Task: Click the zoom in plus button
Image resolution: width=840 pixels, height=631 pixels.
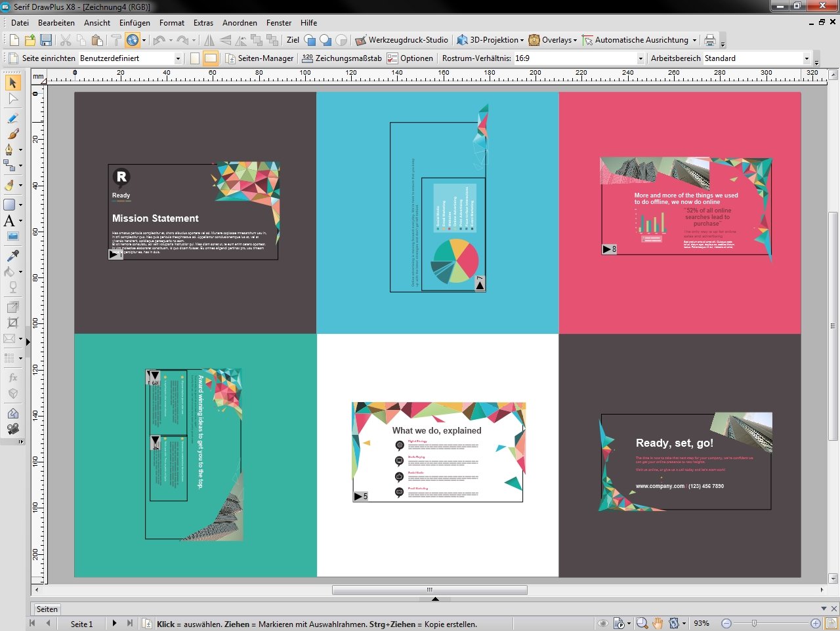Action: coord(816,623)
